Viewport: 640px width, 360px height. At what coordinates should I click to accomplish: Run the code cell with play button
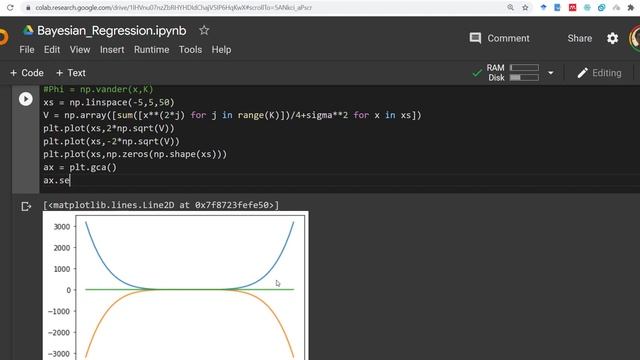click(x=26, y=99)
